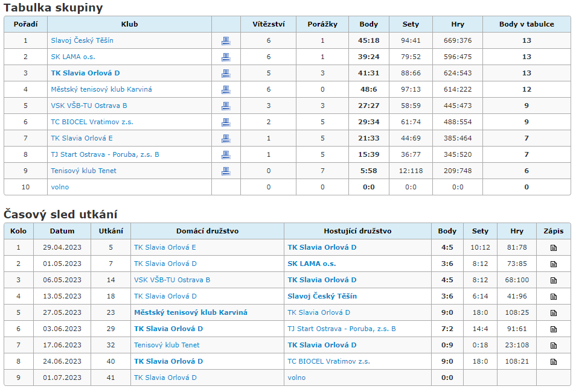Click TJ Start Ostrava - Poruba standings link

(x=104, y=154)
